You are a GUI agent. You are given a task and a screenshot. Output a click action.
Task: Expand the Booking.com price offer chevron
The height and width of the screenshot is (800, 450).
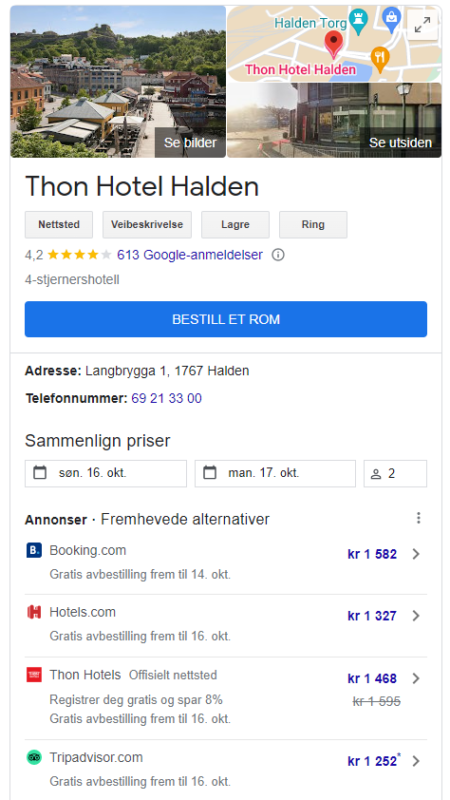(416, 554)
